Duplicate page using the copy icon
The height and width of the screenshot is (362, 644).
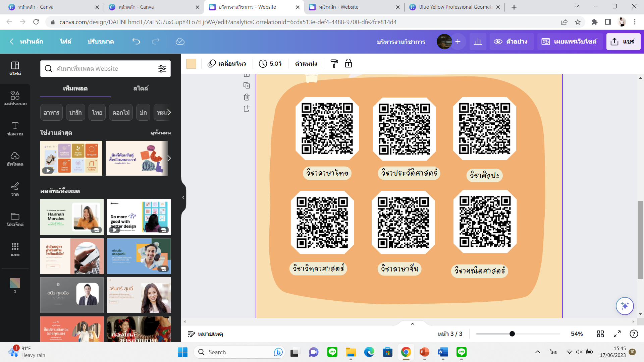pos(247,85)
